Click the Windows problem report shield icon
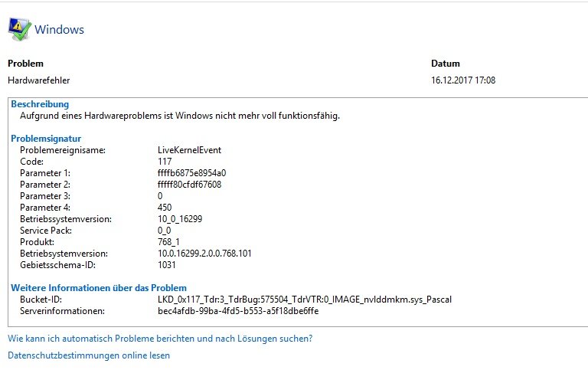 click(x=19, y=29)
